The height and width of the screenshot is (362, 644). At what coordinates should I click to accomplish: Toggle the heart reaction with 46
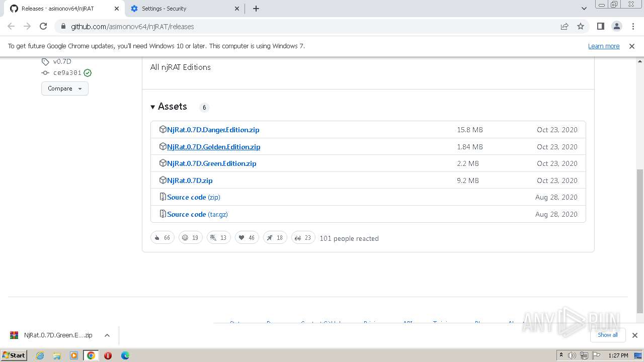247,238
